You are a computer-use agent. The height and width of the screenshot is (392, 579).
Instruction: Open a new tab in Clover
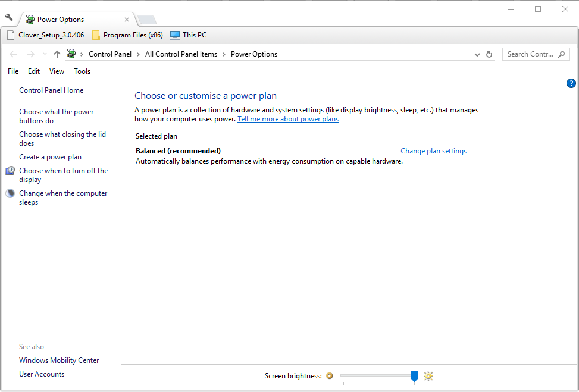tap(146, 20)
